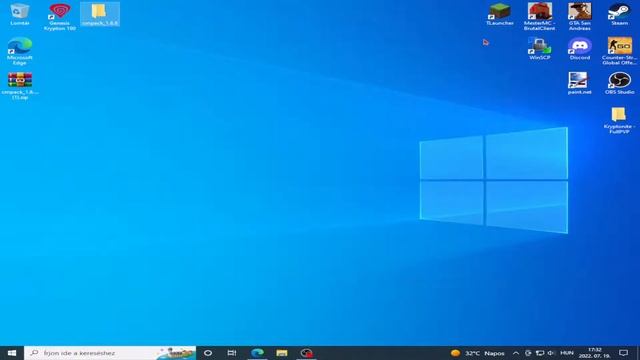Screen dimensions: 640x360
Task: Select the Counter-Strike Global Offensive shortcut
Action: (619, 51)
